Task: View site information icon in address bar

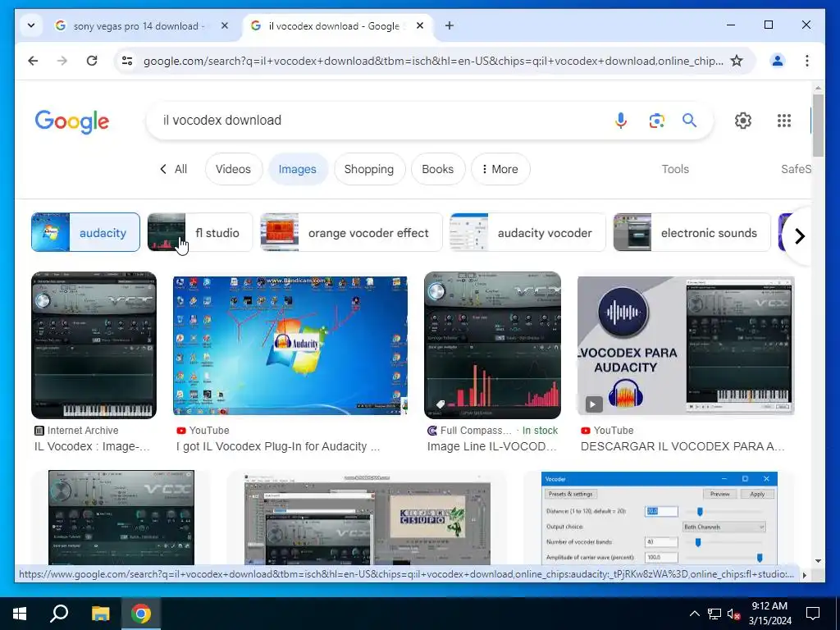Action: (x=127, y=61)
